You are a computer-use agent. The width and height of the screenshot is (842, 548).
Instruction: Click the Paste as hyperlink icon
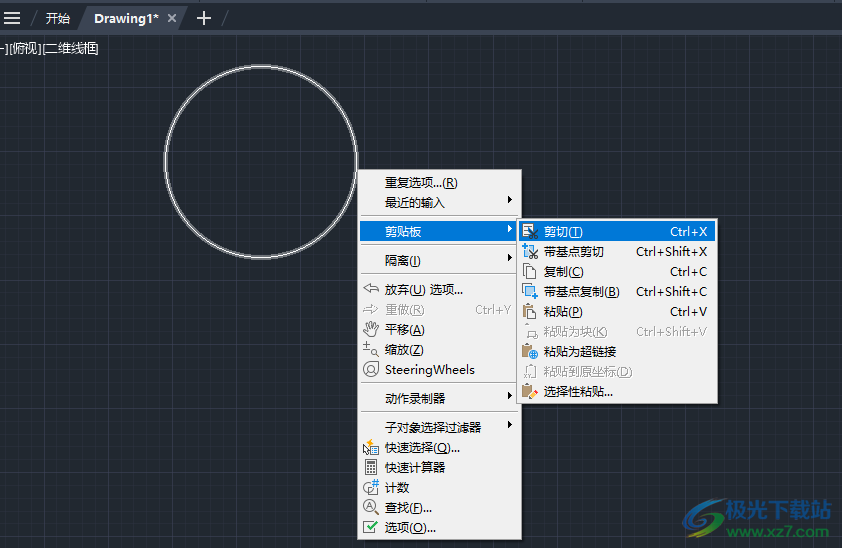click(x=530, y=352)
